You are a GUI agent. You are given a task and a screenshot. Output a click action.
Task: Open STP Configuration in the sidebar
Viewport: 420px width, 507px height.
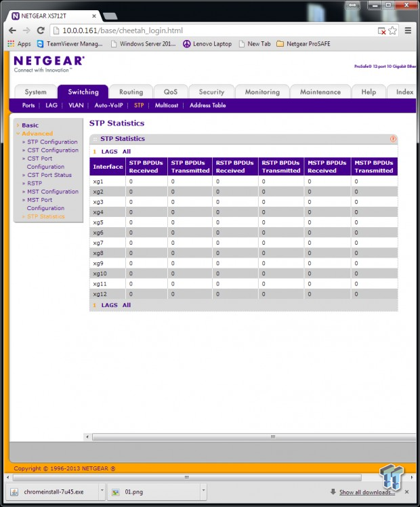(x=52, y=142)
